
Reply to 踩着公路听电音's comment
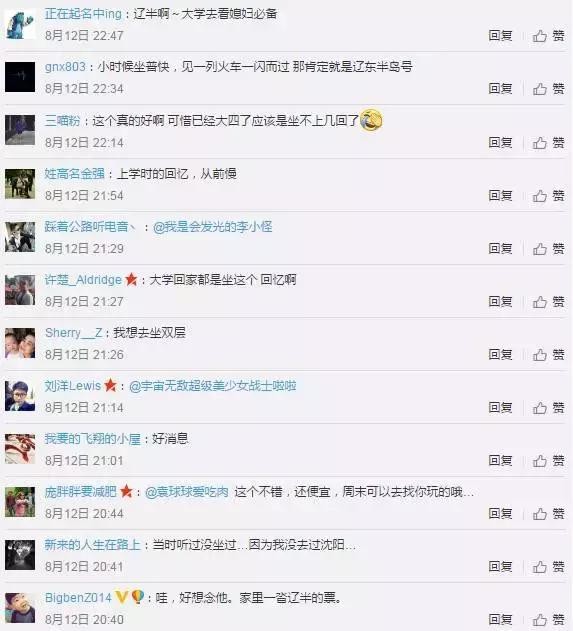[500, 248]
